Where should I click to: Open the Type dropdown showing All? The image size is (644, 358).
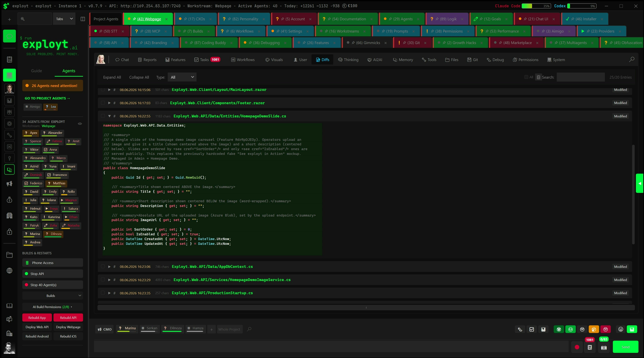(x=182, y=77)
